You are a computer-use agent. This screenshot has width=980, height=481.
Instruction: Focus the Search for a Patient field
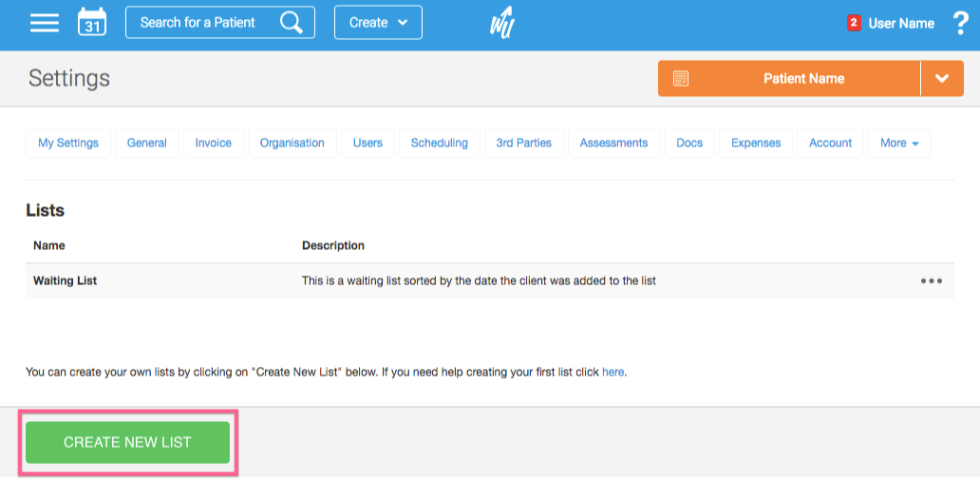coord(220,23)
